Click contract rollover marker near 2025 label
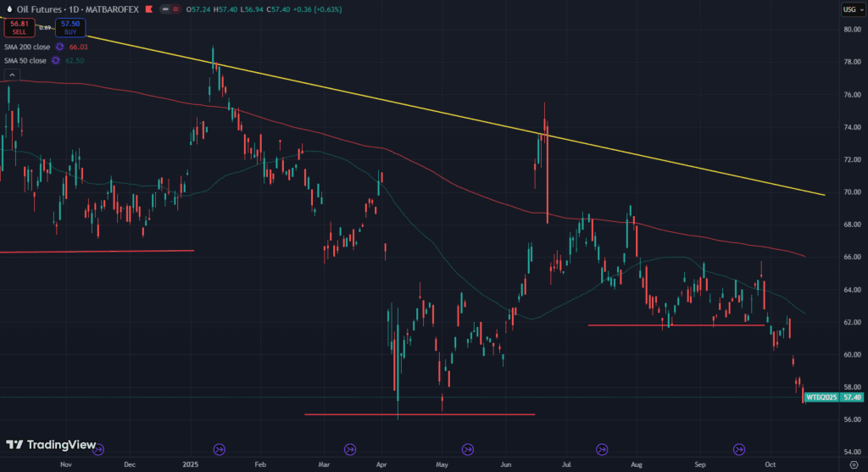The height and width of the screenshot is (472, 868). point(220,448)
